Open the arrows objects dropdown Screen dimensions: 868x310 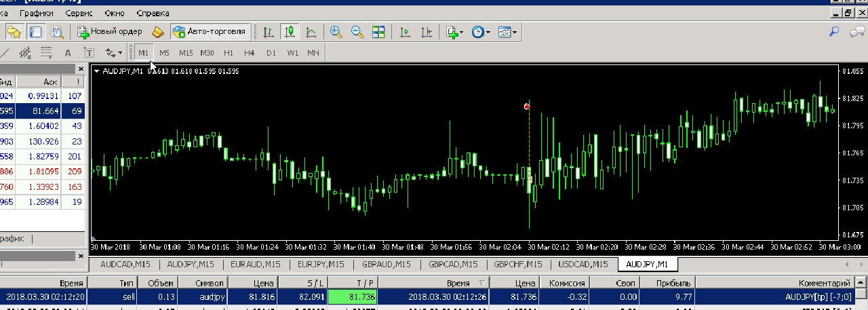[113, 52]
